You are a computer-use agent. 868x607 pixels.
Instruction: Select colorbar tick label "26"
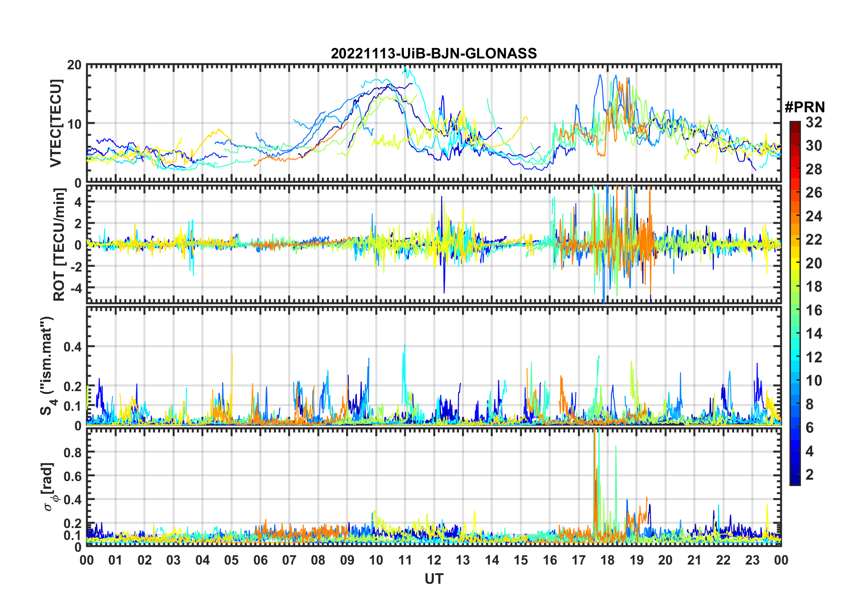point(814,193)
